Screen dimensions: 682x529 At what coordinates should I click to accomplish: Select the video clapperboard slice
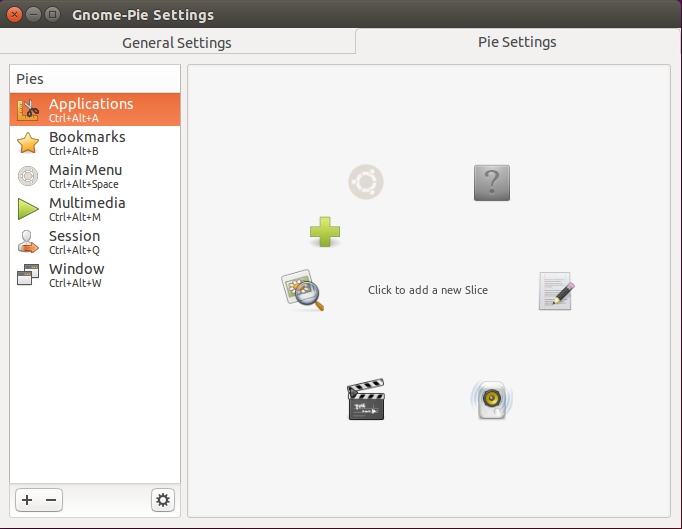click(366, 399)
